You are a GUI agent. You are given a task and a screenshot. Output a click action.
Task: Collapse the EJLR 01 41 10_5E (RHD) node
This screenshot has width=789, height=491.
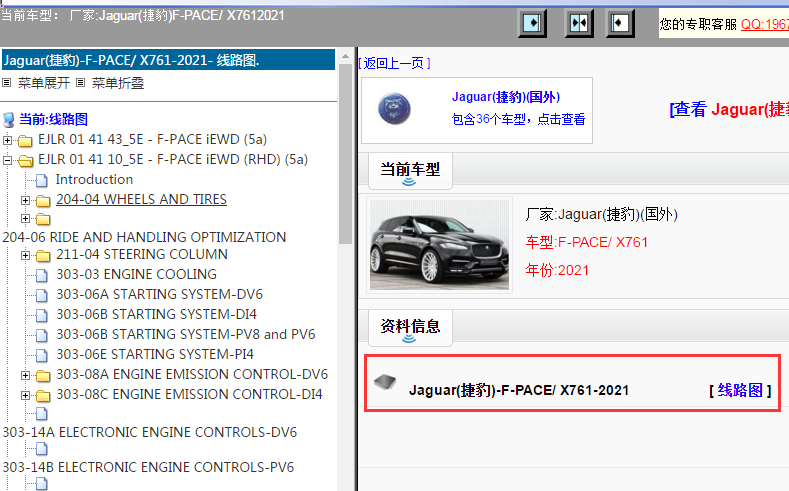8,160
